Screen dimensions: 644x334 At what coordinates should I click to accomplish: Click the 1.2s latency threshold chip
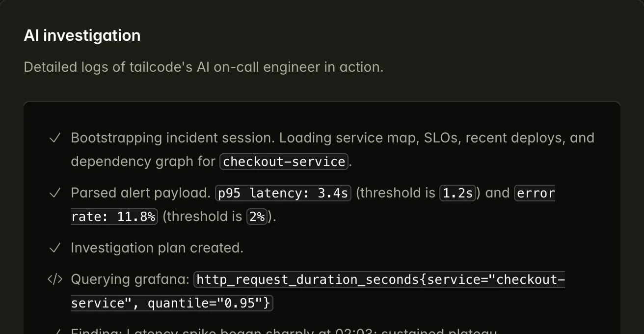(457, 193)
